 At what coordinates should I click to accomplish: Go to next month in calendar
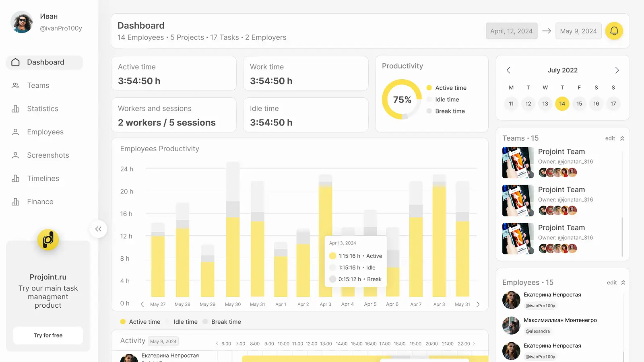click(x=617, y=70)
